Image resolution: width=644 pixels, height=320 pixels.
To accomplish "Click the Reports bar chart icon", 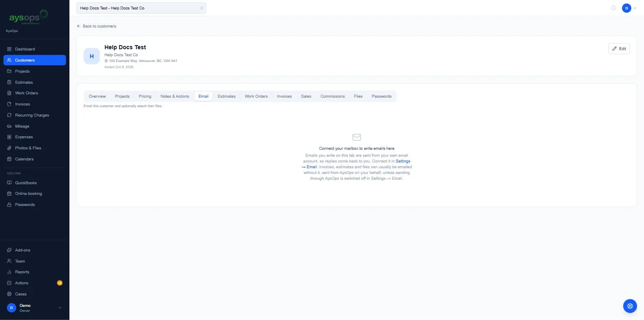I will click(x=9, y=272).
